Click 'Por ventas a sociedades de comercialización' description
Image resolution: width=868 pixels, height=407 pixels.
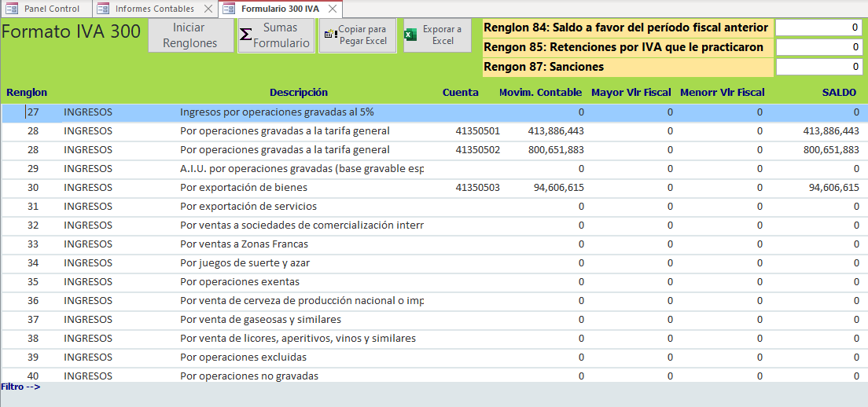pos(302,225)
